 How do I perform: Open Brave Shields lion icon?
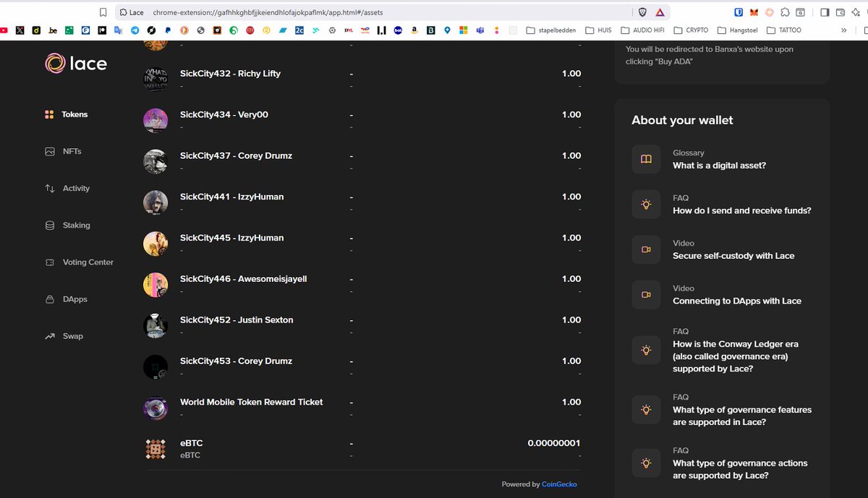coord(642,12)
